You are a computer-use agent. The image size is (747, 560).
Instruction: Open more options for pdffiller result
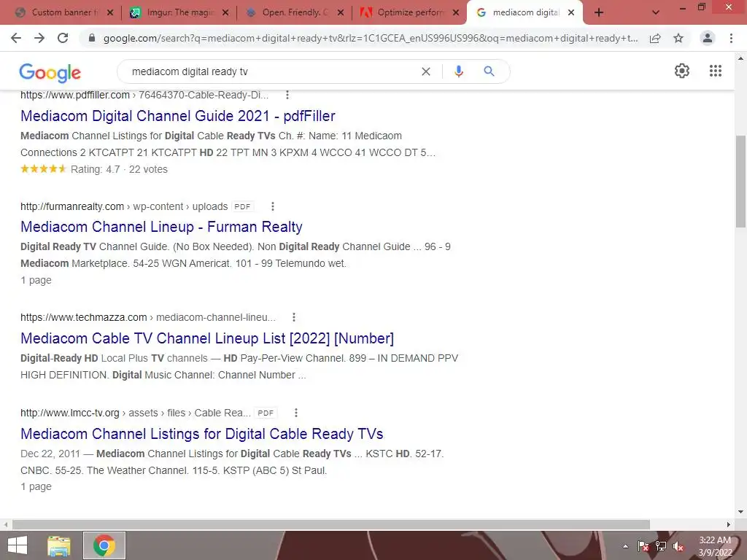287,95
